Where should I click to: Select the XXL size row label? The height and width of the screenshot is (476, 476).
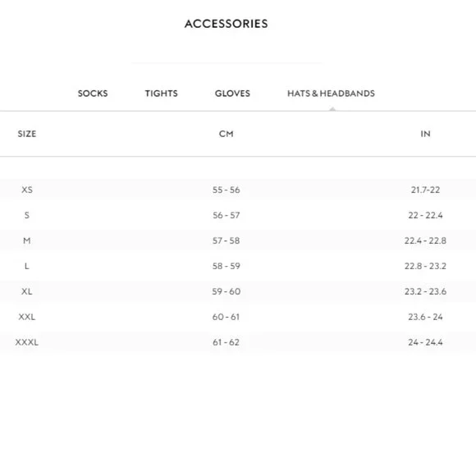[27, 317]
